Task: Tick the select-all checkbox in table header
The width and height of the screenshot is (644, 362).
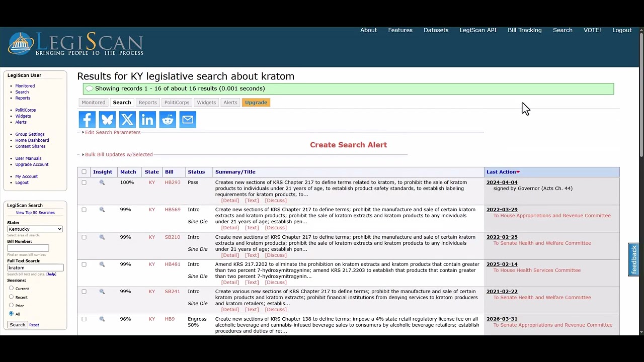Action: pos(84,172)
